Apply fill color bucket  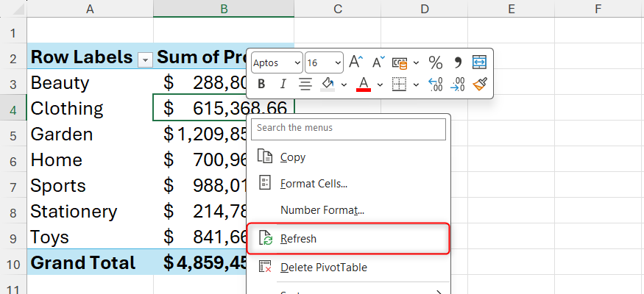328,85
